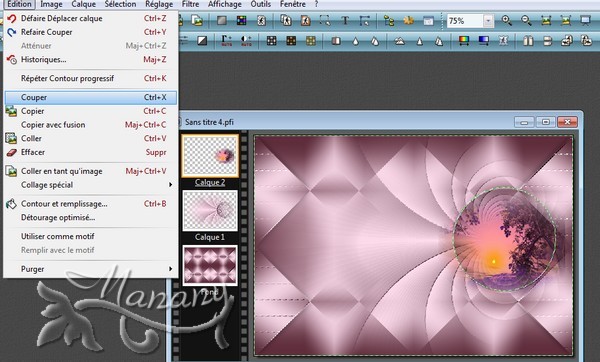Expand the Purger submenu arrow
This screenshot has height=362, width=600.
[x=170, y=269]
